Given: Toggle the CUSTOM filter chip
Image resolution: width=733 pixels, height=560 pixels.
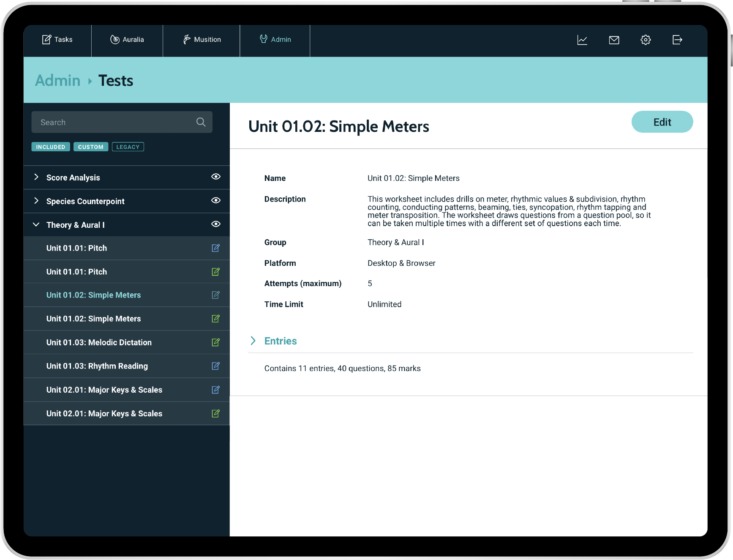Looking at the screenshot, I should (90, 147).
